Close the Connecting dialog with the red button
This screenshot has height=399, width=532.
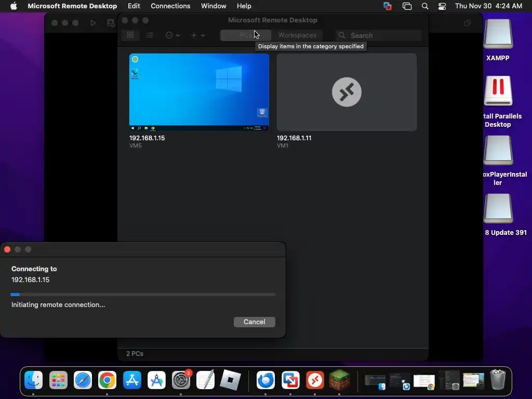click(7, 249)
